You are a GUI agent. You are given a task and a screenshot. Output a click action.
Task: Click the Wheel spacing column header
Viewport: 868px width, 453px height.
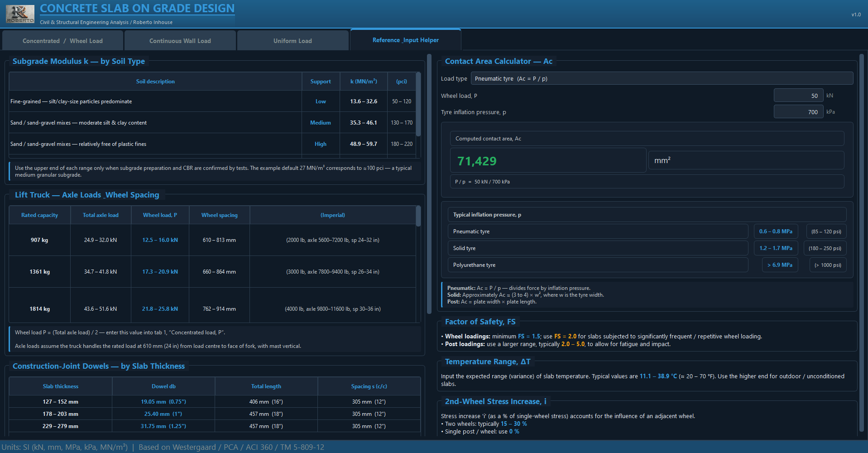[220, 215]
